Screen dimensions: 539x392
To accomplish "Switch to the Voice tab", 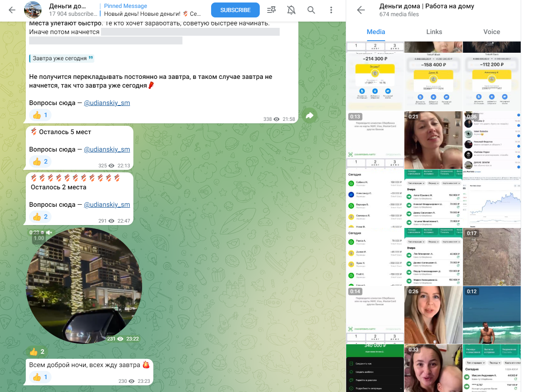I will (x=492, y=32).
